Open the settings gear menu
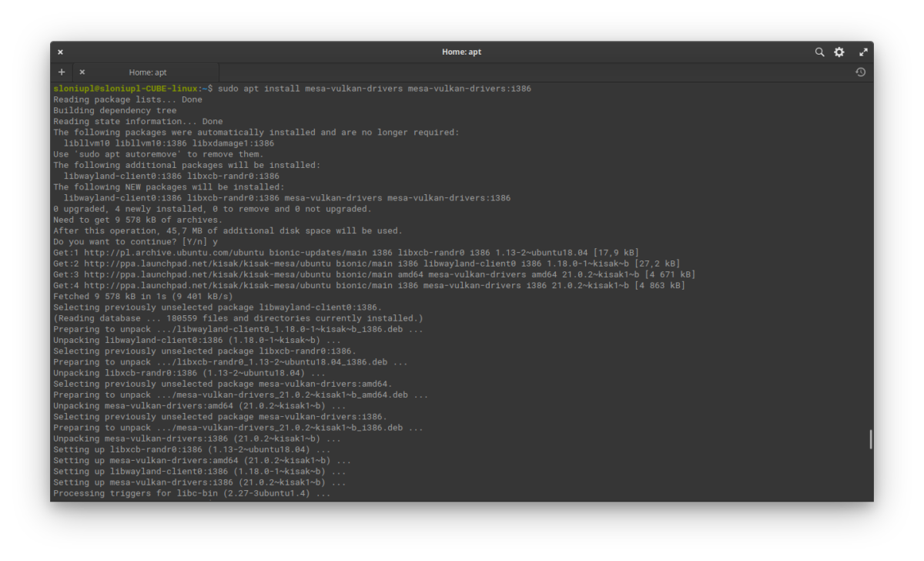 coord(839,52)
